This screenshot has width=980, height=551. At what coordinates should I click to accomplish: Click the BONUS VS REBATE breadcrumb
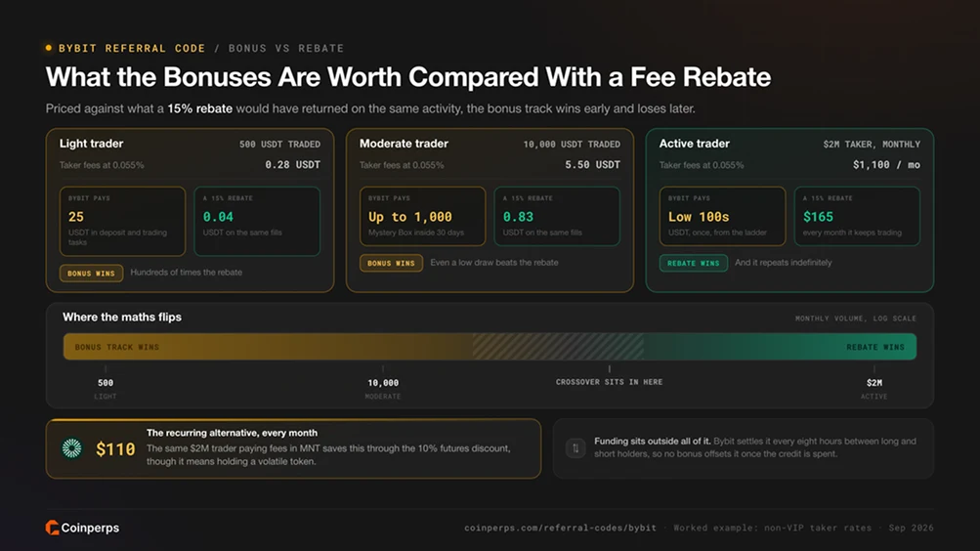coord(286,48)
